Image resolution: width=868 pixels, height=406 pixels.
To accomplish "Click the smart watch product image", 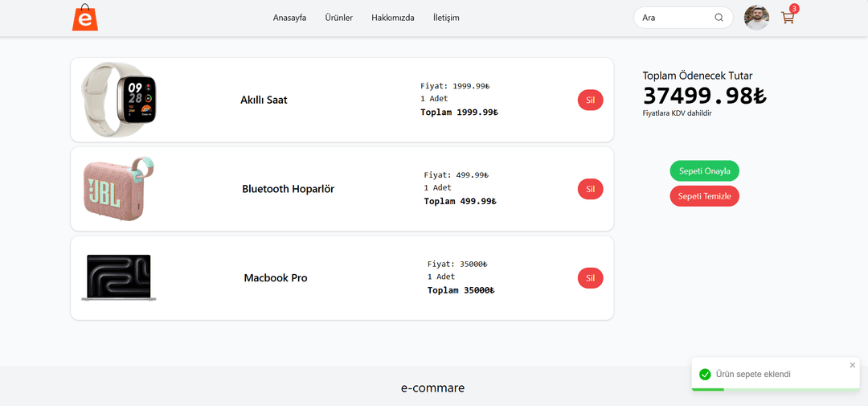I will tap(119, 100).
